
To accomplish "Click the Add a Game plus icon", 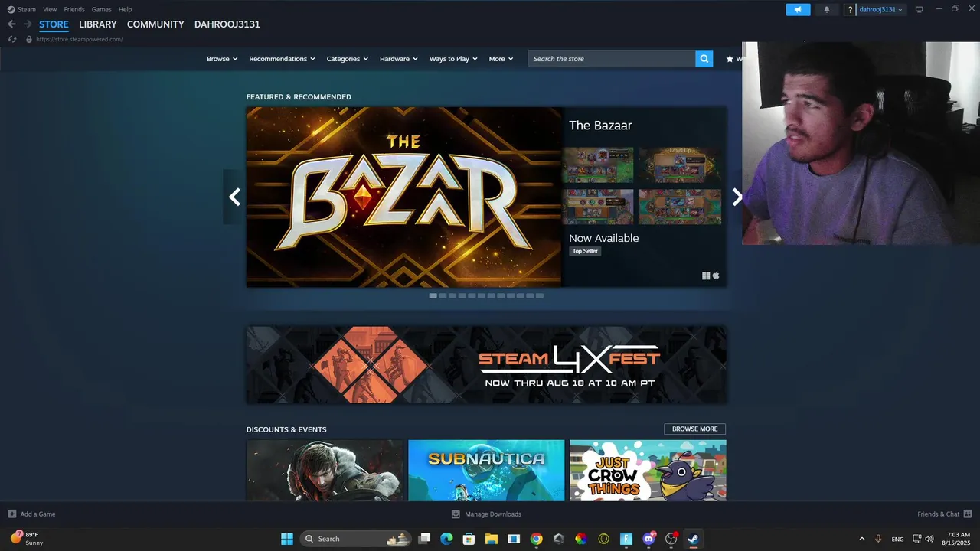I will tap(11, 514).
